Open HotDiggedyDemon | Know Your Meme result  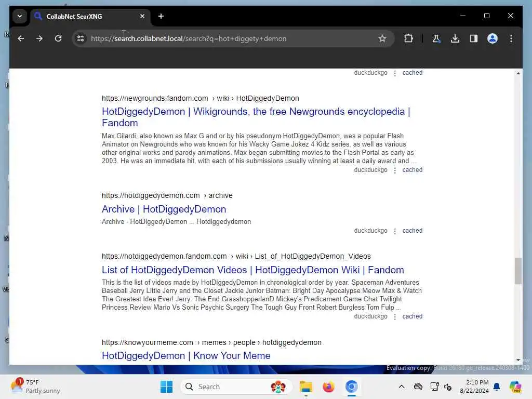pyautogui.click(x=186, y=355)
